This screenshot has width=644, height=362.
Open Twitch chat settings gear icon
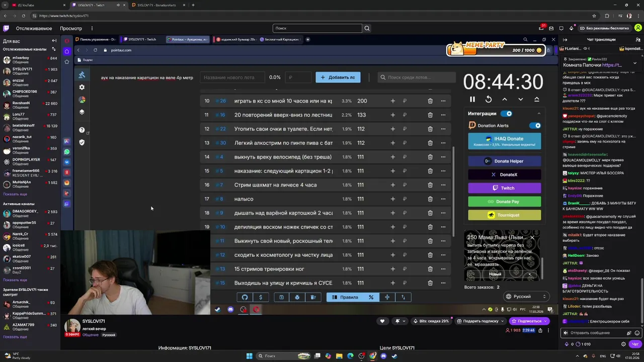(x=624, y=344)
